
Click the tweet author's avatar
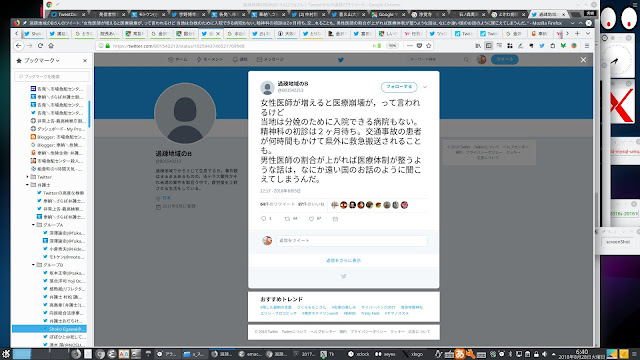(267, 88)
